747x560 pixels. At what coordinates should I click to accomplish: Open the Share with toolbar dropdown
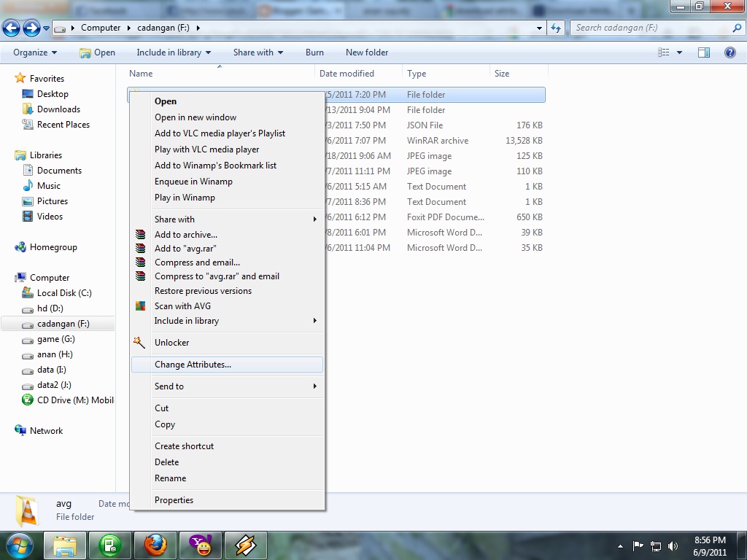[x=258, y=52]
